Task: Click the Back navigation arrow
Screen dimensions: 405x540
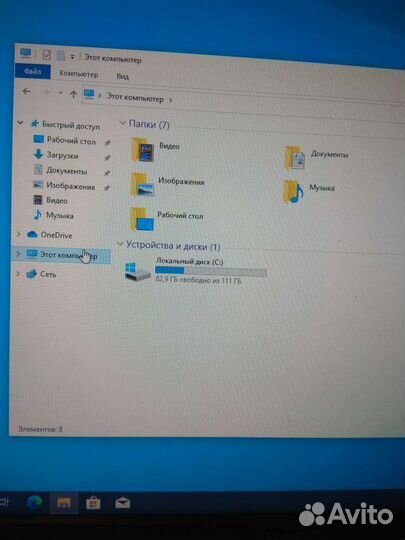Action: 27,92
